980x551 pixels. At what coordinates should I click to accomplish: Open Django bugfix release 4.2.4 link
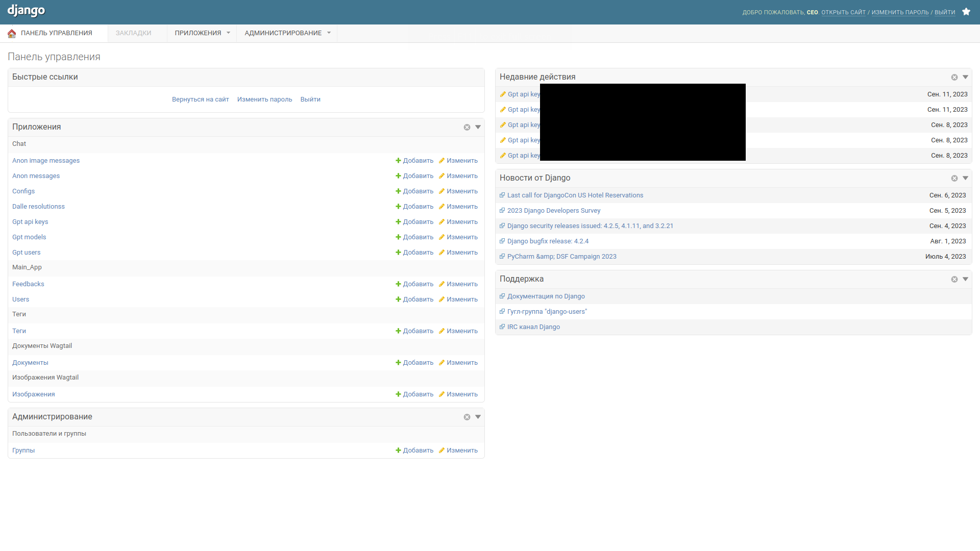point(548,241)
